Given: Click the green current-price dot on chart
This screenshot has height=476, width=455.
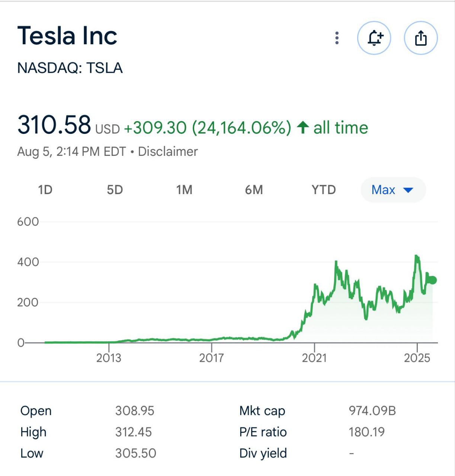Looking at the screenshot, I should tap(432, 280).
